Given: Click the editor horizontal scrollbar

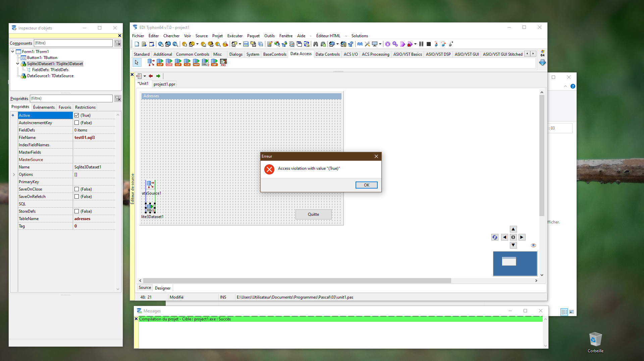Looking at the screenshot, I should click(297, 280).
